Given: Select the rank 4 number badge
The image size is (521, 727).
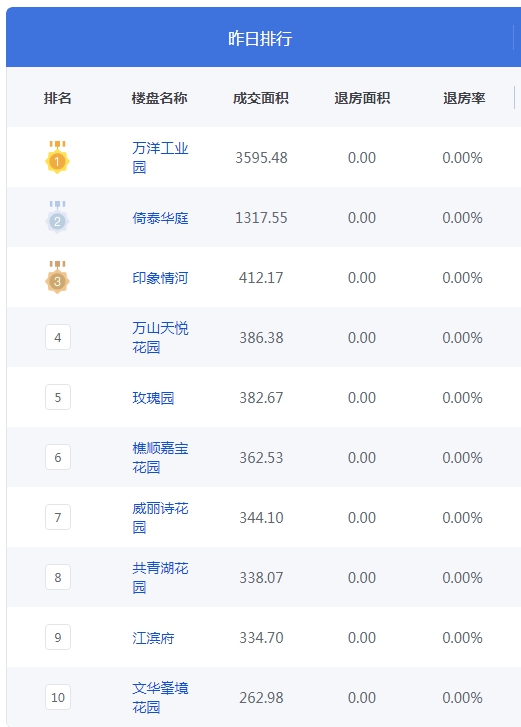Looking at the screenshot, I should coord(58,337).
